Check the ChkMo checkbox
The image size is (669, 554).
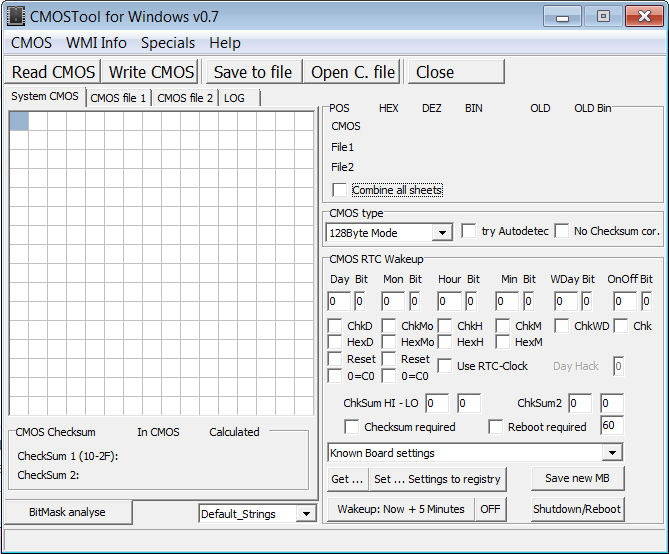point(389,326)
